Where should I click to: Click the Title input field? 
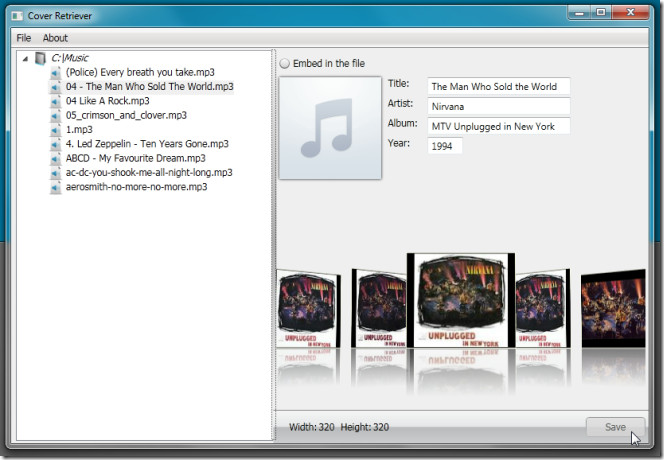coord(498,86)
